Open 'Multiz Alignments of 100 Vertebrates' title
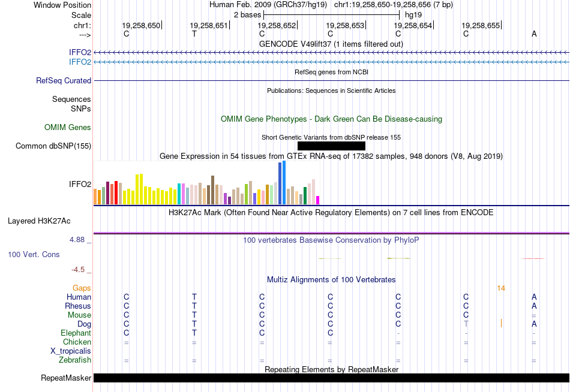Image resolution: width=570 pixels, height=392 pixels. (331, 280)
